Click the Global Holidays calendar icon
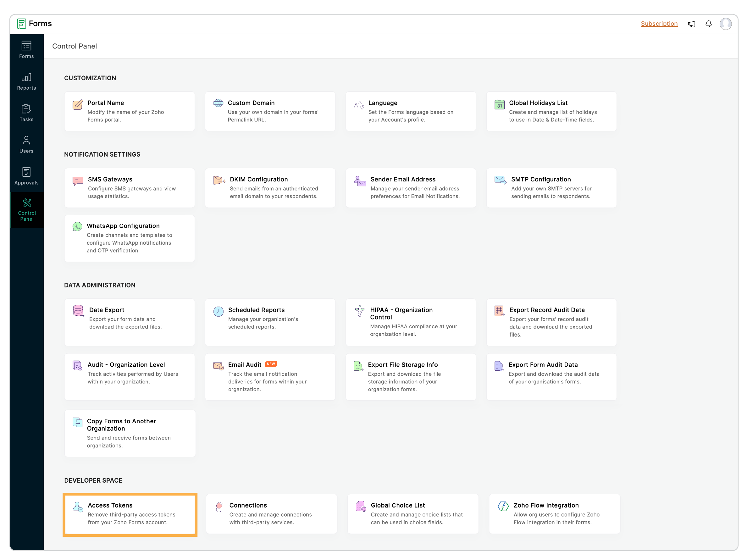747x560 pixels. pyautogui.click(x=499, y=105)
